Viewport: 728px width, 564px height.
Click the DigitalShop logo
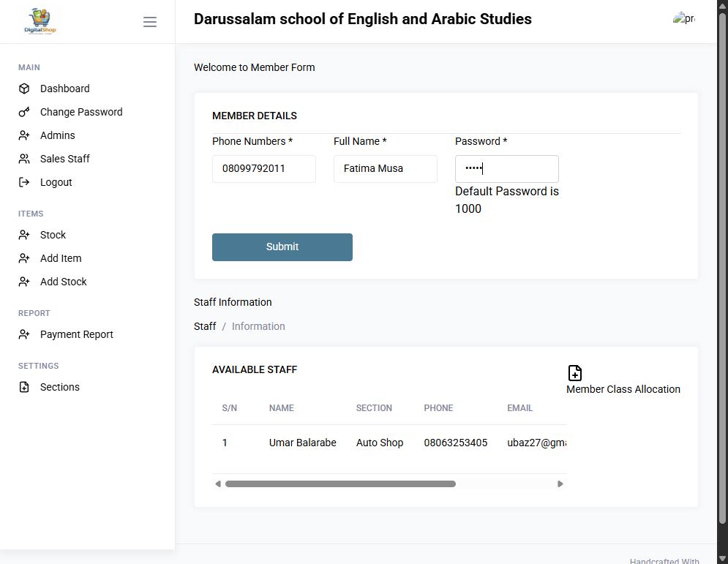click(x=40, y=21)
